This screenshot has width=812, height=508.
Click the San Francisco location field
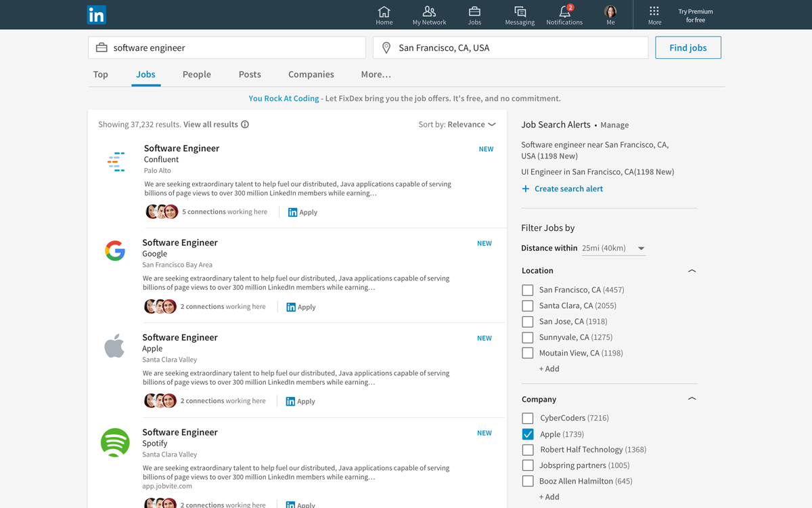point(511,47)
